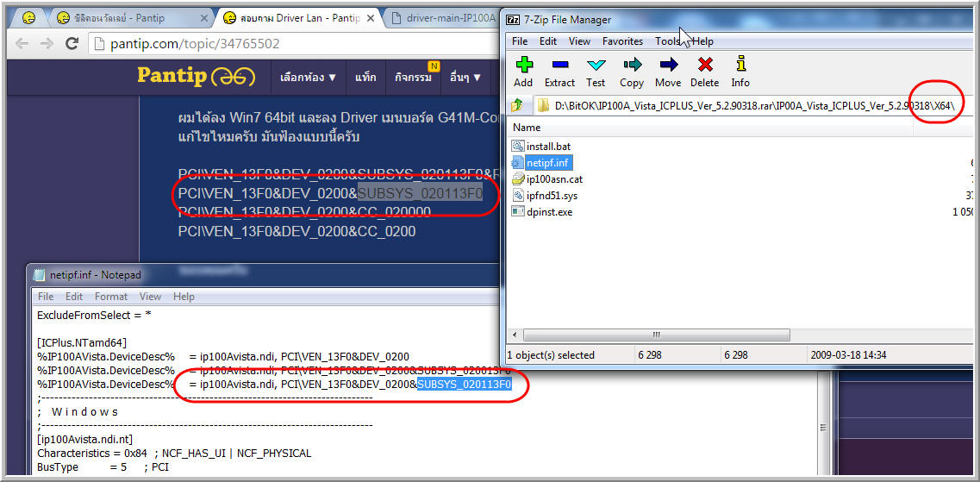Click the BusType = 5 line in Notepad

103,466
